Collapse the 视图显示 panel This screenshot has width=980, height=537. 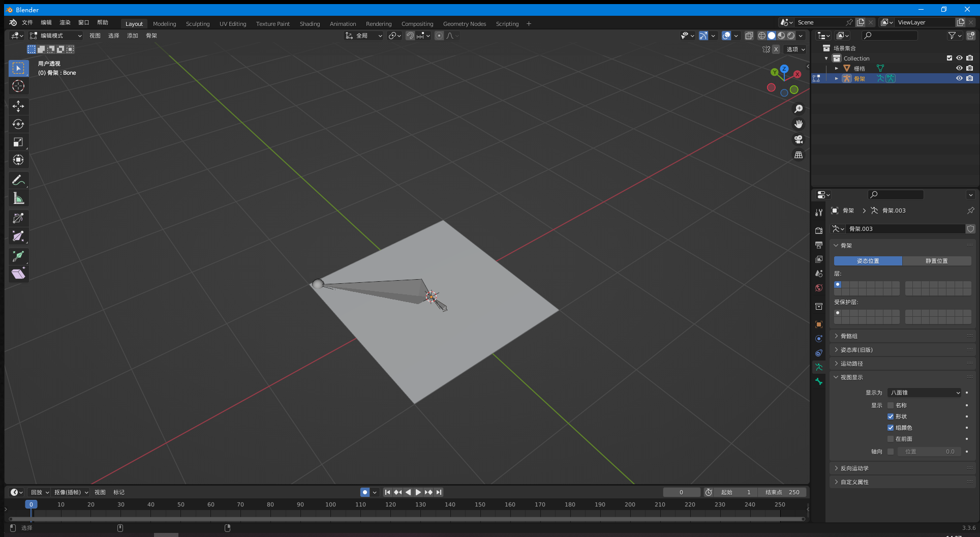pos(902,377)
